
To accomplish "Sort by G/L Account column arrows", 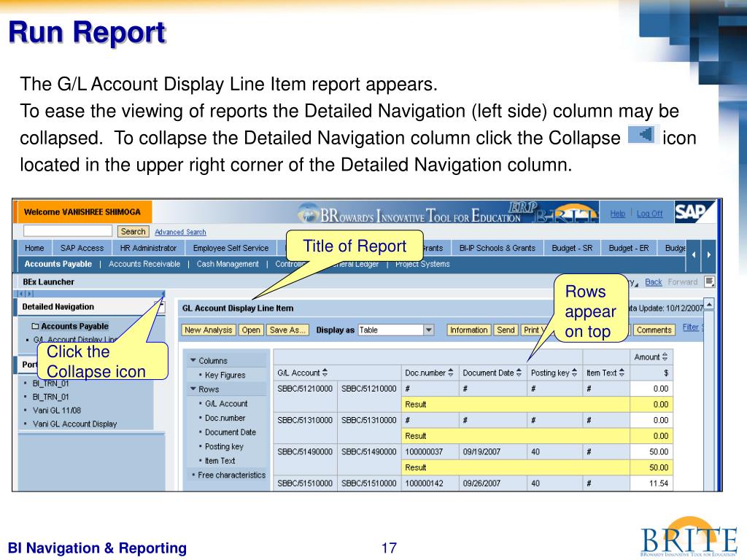I will tap(325, 373).
